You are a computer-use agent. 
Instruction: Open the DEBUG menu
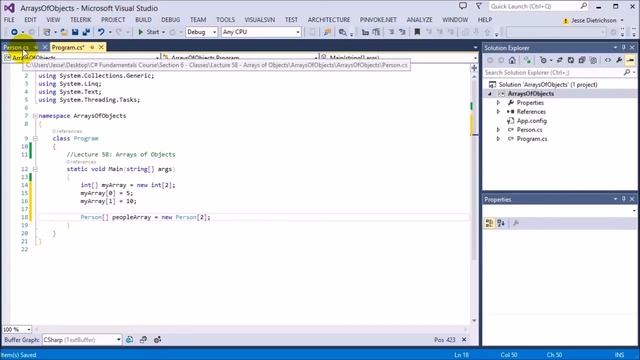click(x=171, y=20)
